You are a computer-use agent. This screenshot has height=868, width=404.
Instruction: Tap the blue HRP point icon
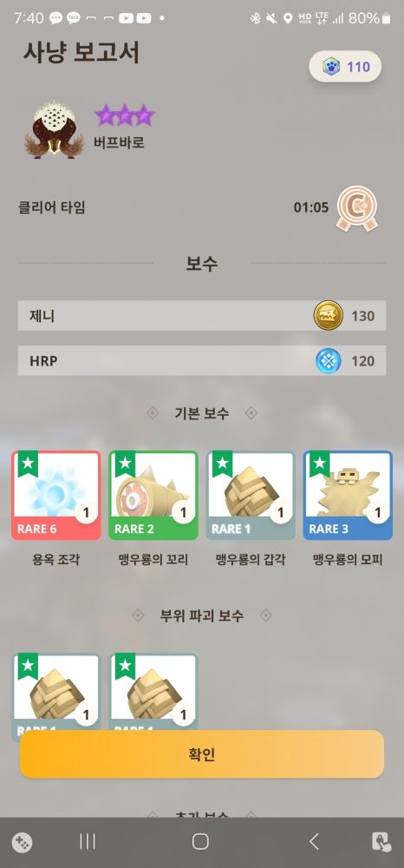(x=329, y=361)
